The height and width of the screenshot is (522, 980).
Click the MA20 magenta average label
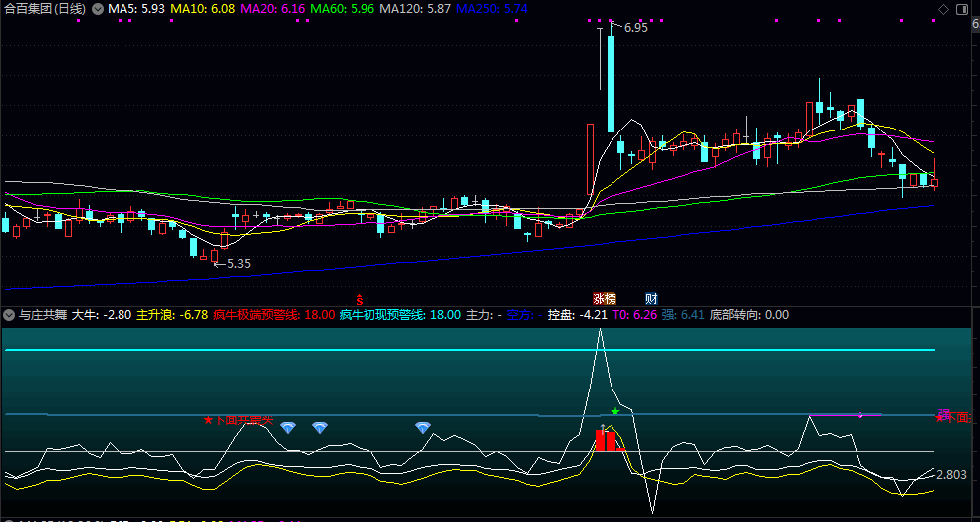point(272,8)
